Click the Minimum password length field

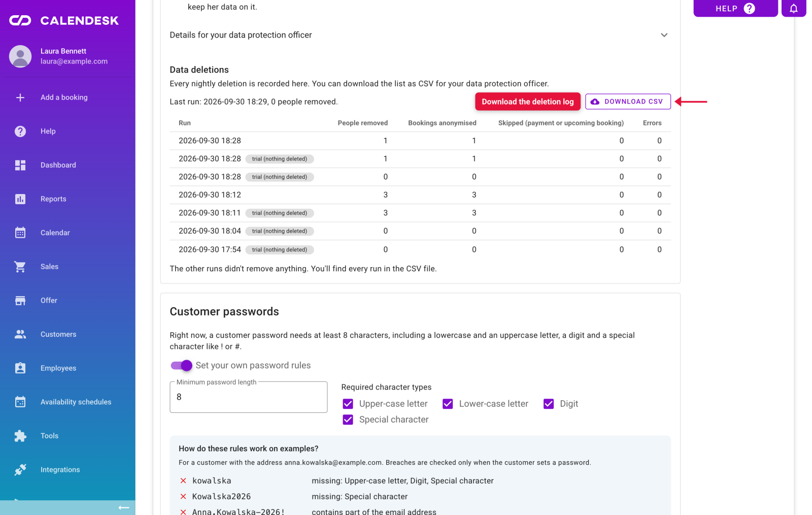pyautogui.click(x=249, y=397)
